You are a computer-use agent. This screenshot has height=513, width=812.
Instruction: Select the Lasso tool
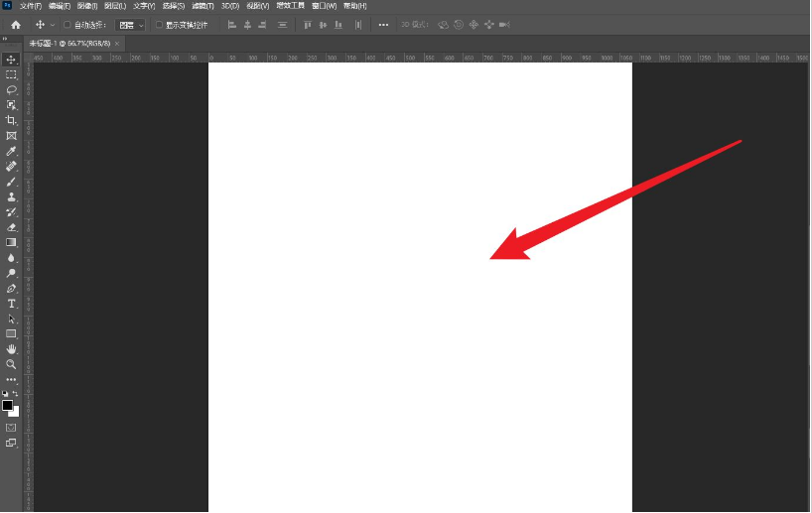11,90
